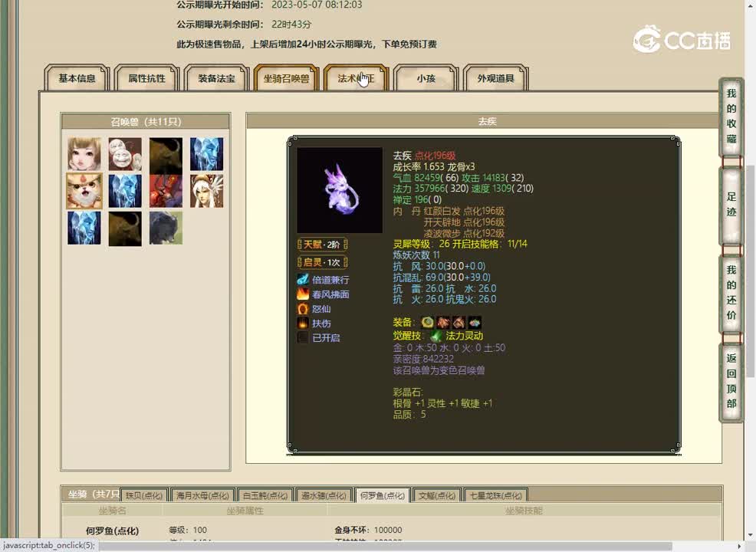The height and width of the screenshot is (552, 756).
Task: Switch to the 避水骢(点化) mount tab
Action: [324, 495]
